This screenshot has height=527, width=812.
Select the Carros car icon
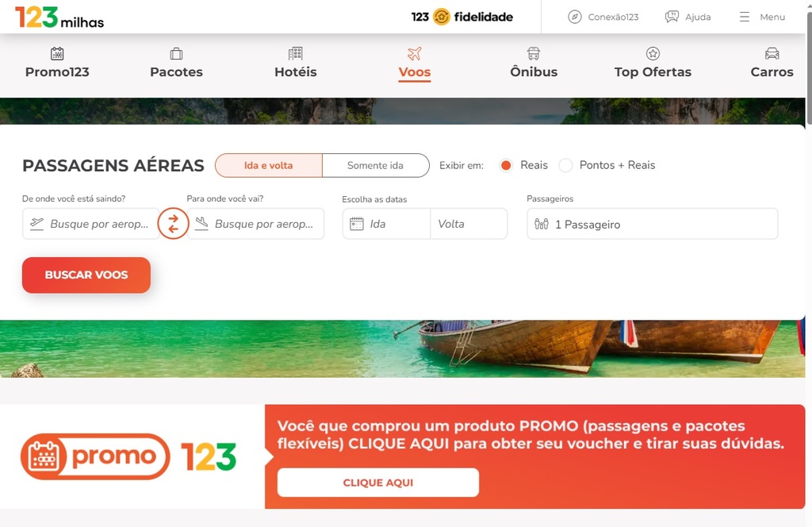pos(772,53)
